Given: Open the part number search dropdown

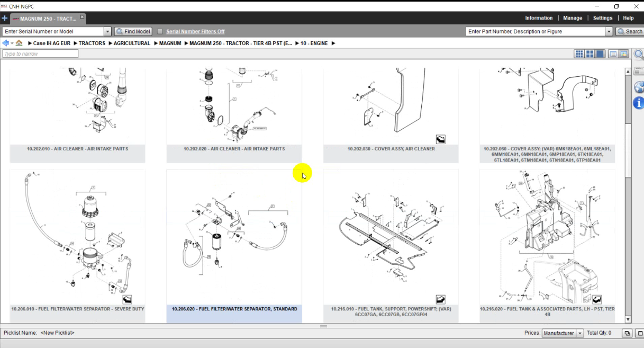Looking at the screenshot, I should click(609, 32).
